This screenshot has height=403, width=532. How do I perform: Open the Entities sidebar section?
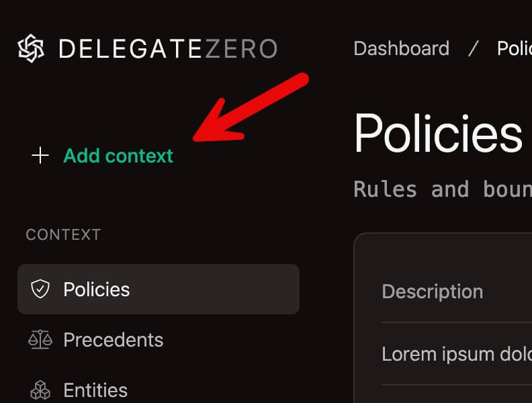point(95,390)
